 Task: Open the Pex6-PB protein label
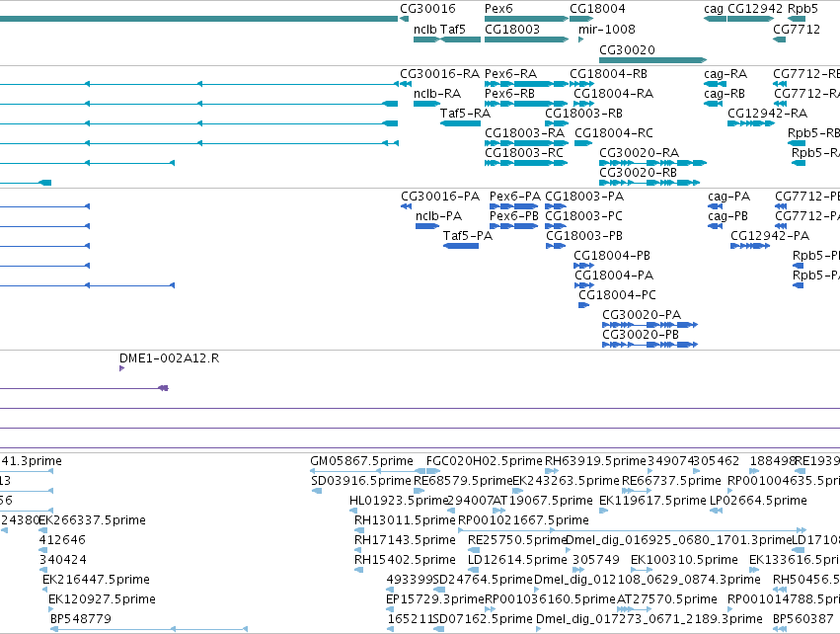tap(514, 216)
